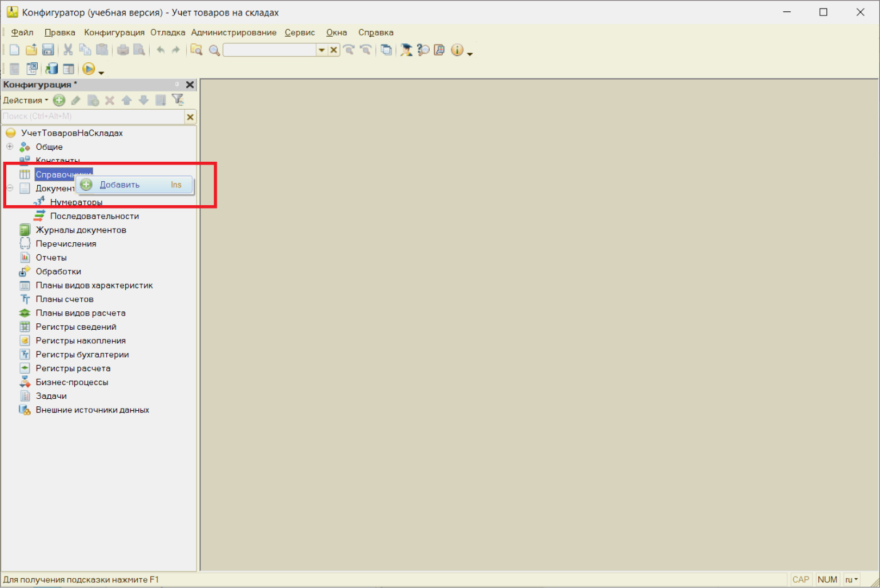Open the Действия dropdown menu
Image resolution: width=880 pixels, height=588 pixels.
(x=25, y=101)
